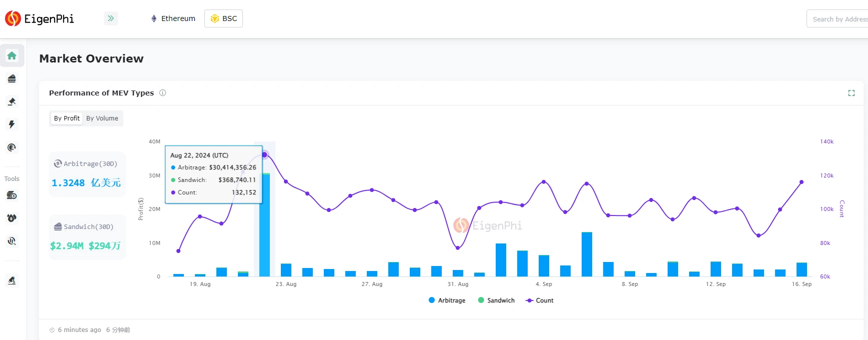Open the coins stack tool icon
The height and width of the screenshot is (340, 868).
[12, 195]
